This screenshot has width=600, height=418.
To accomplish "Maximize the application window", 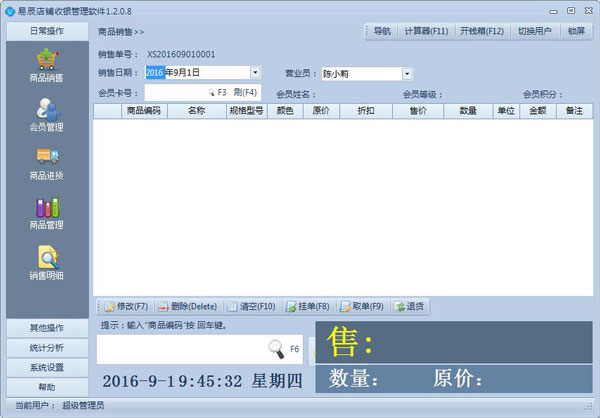I will click(x=571, y=11).
